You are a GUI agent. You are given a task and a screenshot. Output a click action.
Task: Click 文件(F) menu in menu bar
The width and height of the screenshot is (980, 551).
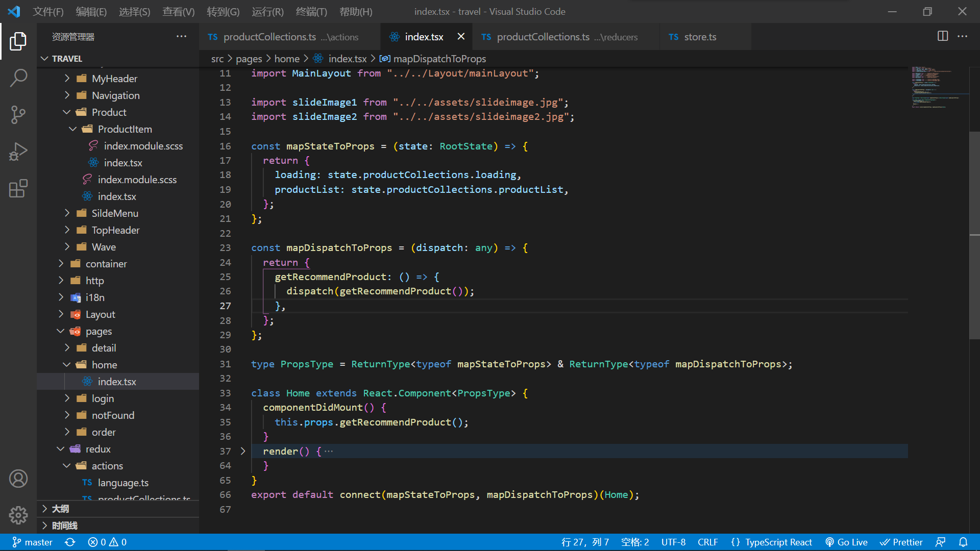51,11
